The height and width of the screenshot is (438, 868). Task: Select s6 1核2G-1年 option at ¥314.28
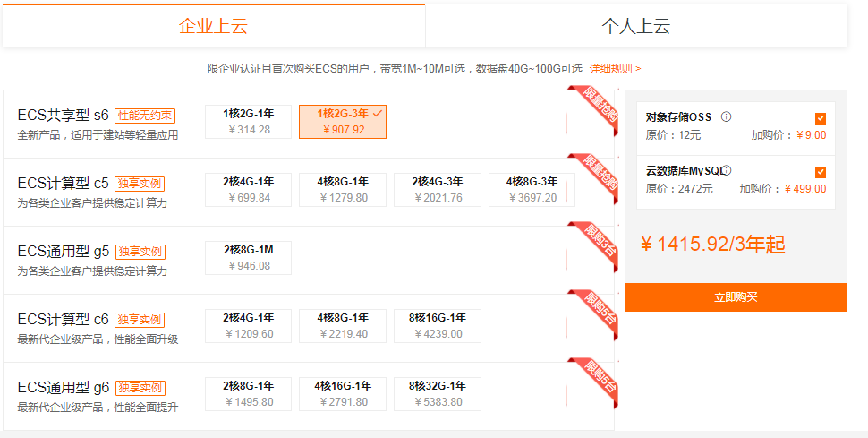click(x=248, y=122)
